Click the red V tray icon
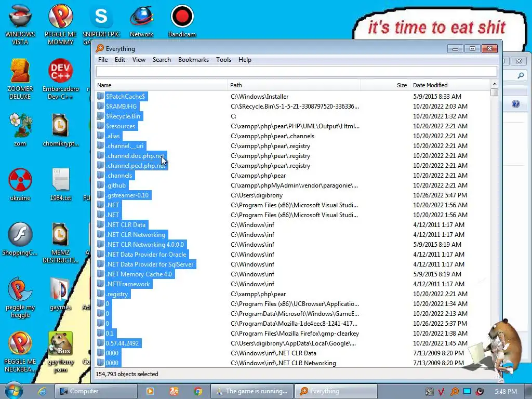 441,392
